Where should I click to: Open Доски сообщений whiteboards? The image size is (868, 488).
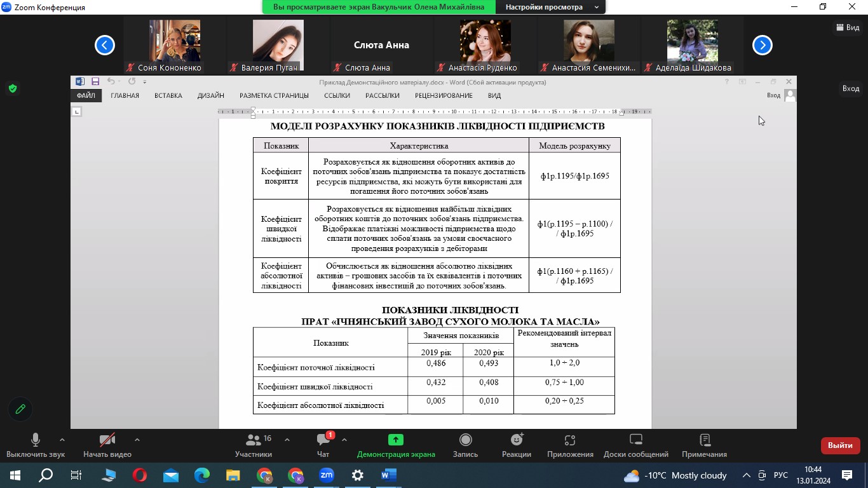click(636, 445)
